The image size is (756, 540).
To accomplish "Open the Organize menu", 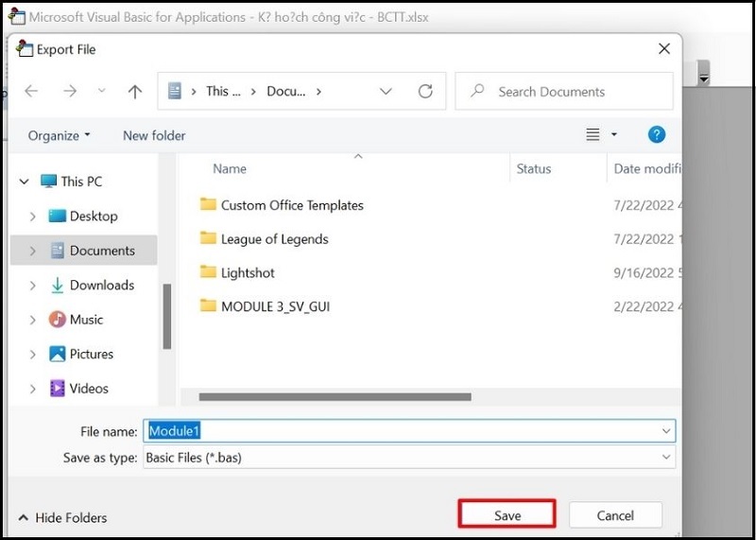I will pos(59,135).
